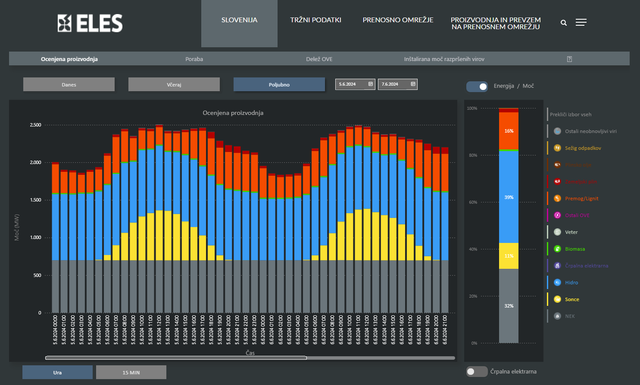
Task: Click the Biomasa legend icon
Action: point(557,249)
